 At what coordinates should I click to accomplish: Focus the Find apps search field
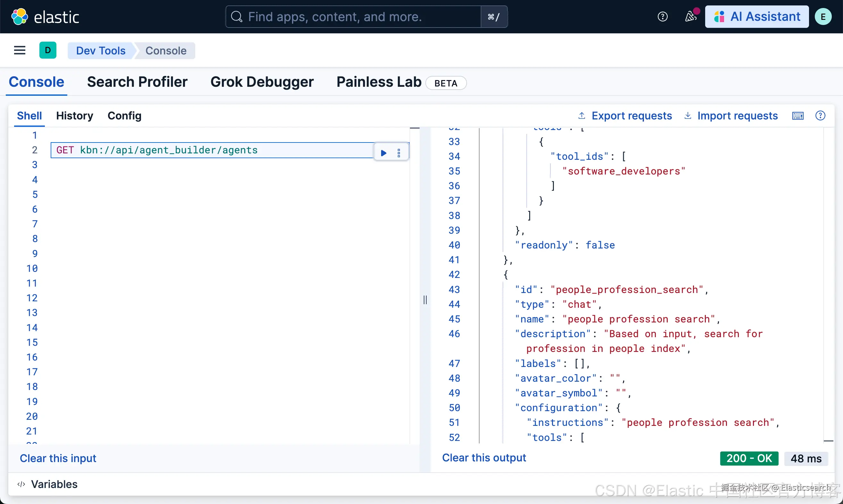tap(354, 17)
